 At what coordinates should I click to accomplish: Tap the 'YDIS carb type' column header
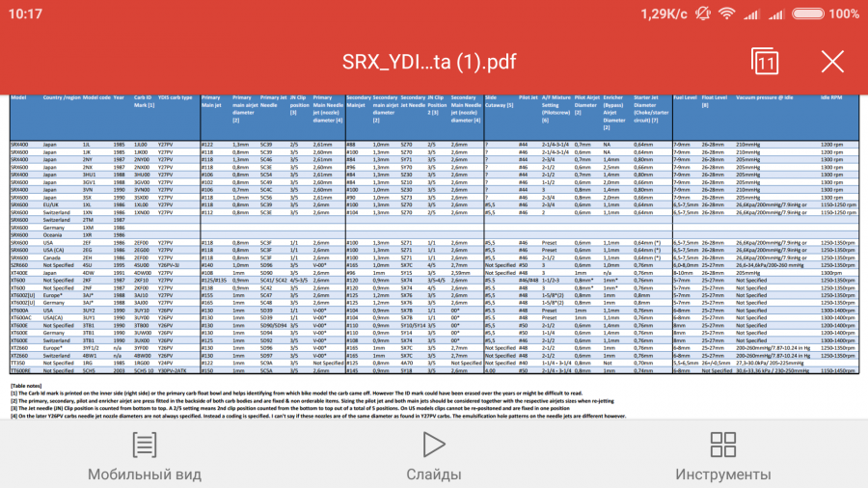click(x=176, y=97)
